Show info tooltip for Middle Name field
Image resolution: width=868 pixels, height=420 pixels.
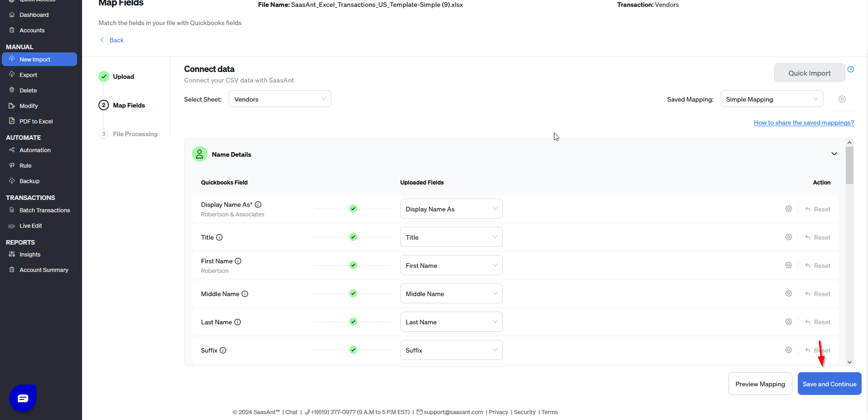click(245, 294)
